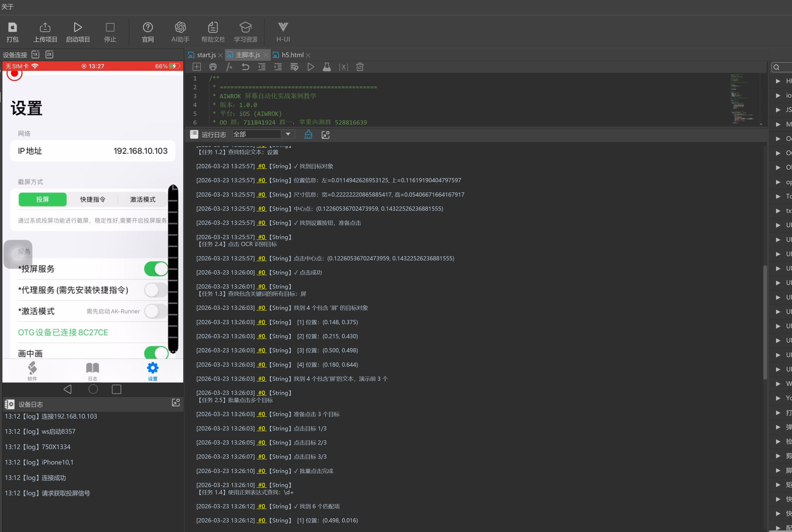Click the editor print icon
The width and height of the screenshot is (792, 532).
[x=213, y=67]
